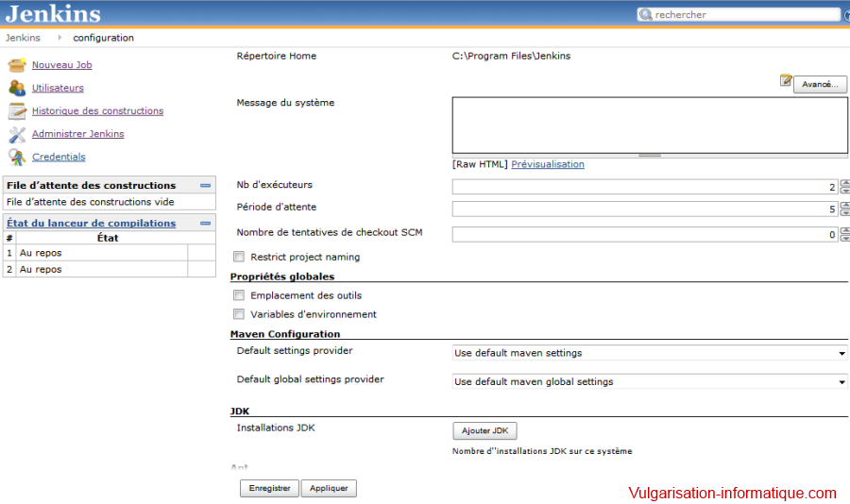This screenshot has height=504, width=850.
Task: Enable Restrict project naming checkbox
Action: click(239, 257)
